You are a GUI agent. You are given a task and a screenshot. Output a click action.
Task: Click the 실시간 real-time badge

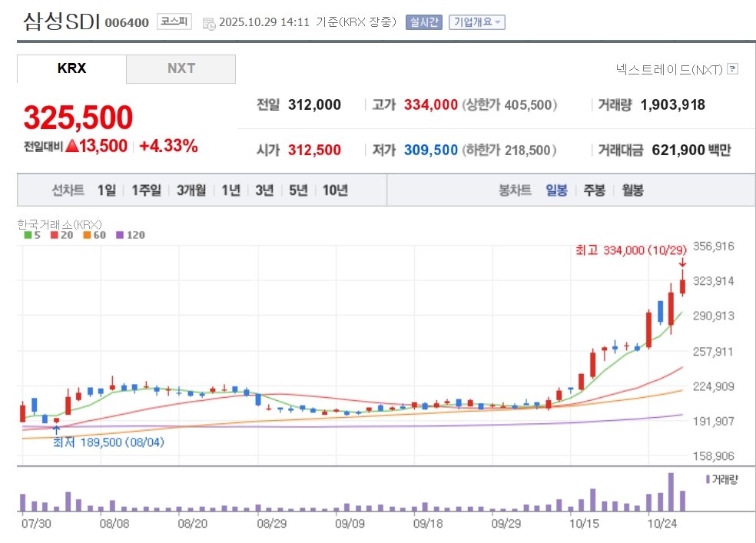coord(425,22)
